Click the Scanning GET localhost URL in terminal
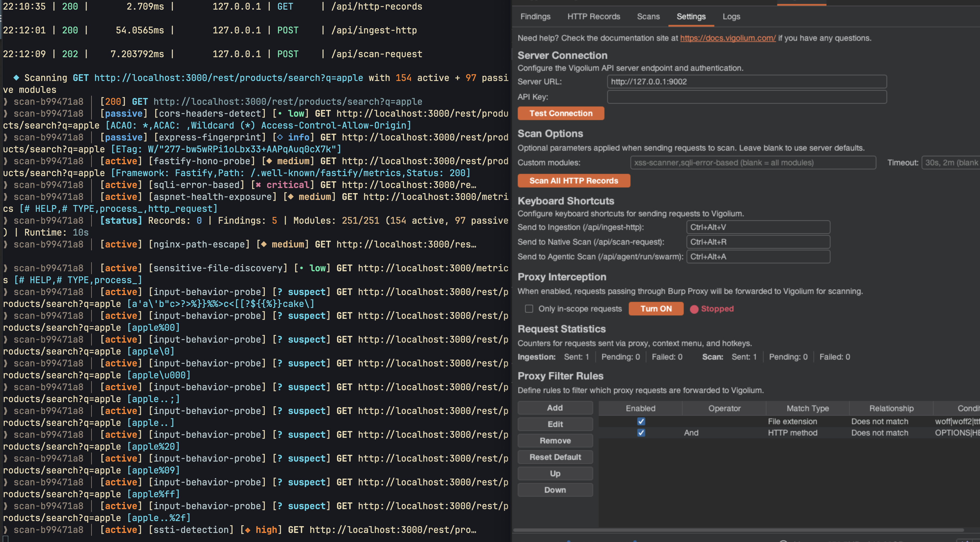The height and width of the screenshot is (542, 980). [x=229, y=78]
